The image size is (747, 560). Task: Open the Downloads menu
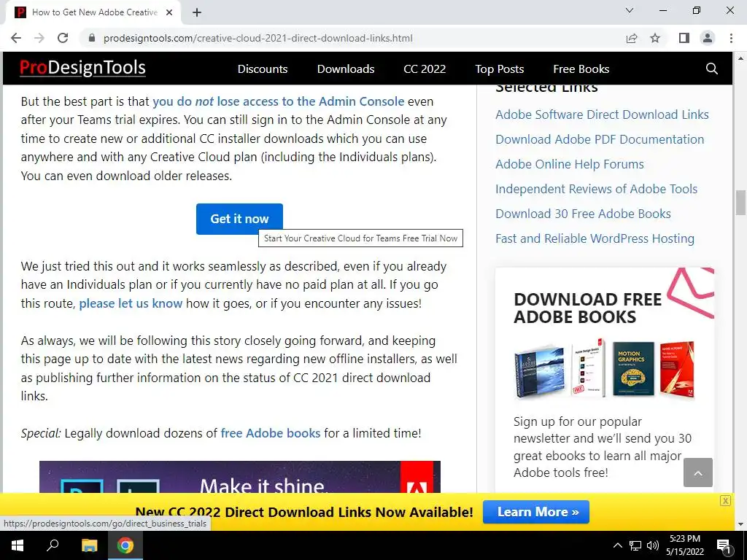(x=346, y=69)
